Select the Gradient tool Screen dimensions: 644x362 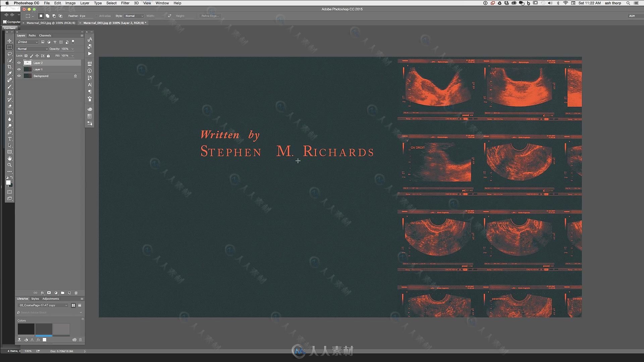[x=10, y=113]
